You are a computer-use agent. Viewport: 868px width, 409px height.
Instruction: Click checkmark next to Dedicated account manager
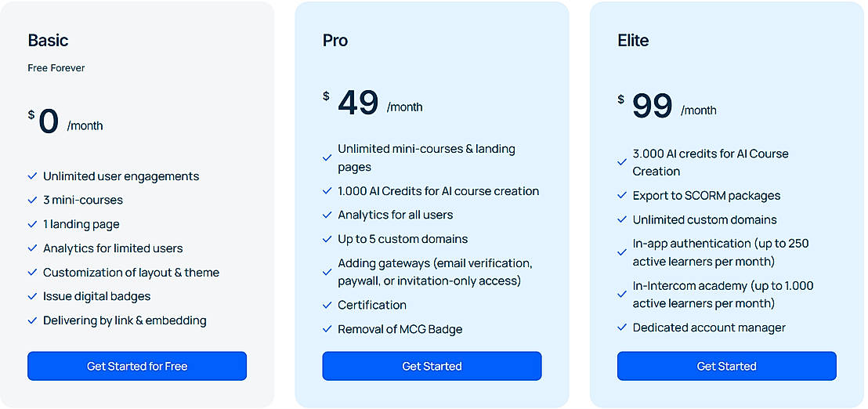coord(622,328)
